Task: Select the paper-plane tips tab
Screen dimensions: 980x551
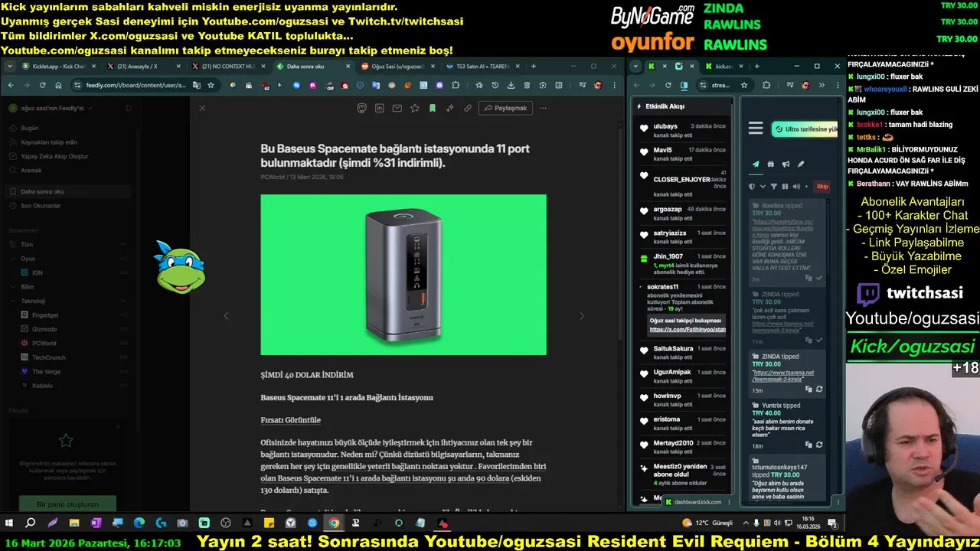Action: click(x=756, y=164)
